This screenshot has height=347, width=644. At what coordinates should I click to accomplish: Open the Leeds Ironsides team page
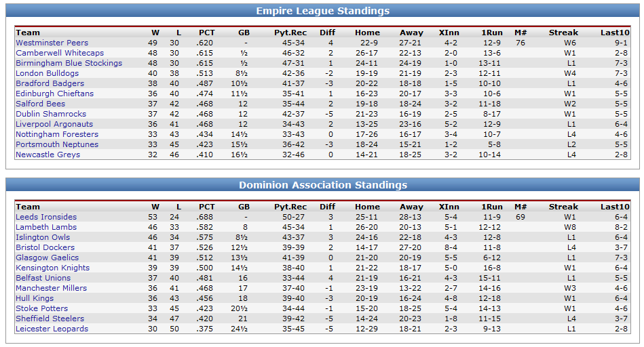[46, 217]
